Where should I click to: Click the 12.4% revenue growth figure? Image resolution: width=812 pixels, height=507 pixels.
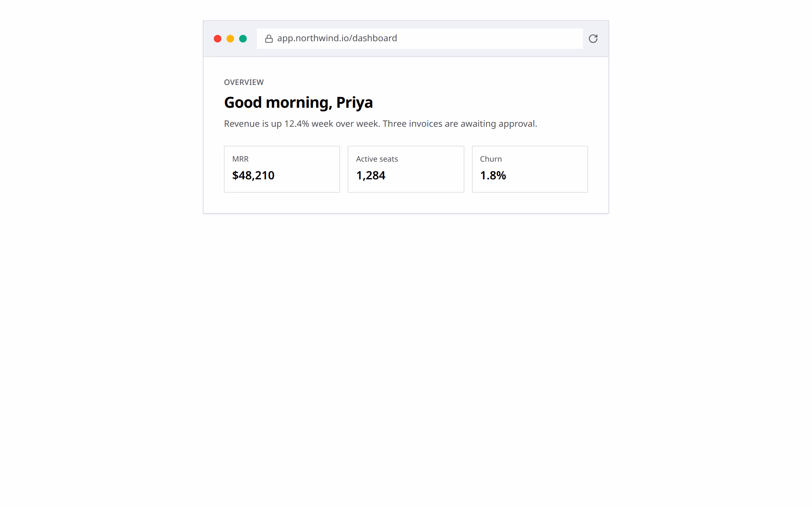point(297,124)
